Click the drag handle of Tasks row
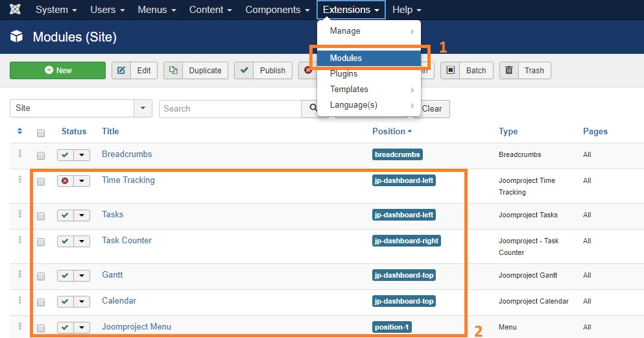Viewport: 644px width, 338px height. (19, 214)
